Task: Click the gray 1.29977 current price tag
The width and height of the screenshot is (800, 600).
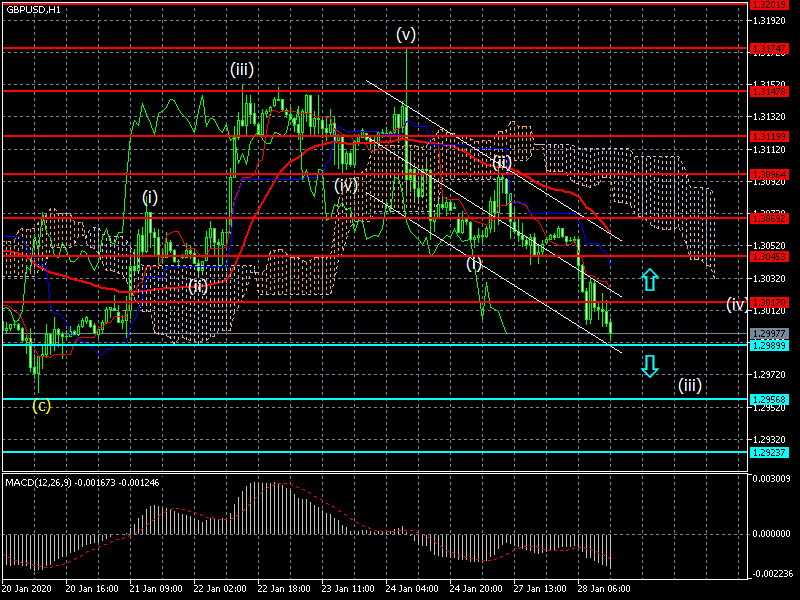Action: [x=769, y=334]
